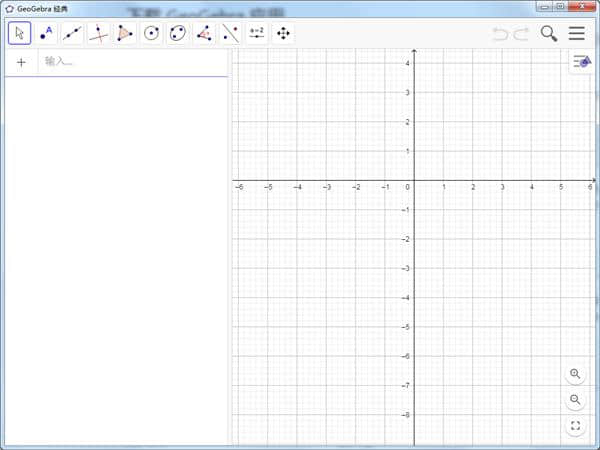The image size is (600, 450).
Task: Select the Move Graphics View tool
Action: point(283,33)
